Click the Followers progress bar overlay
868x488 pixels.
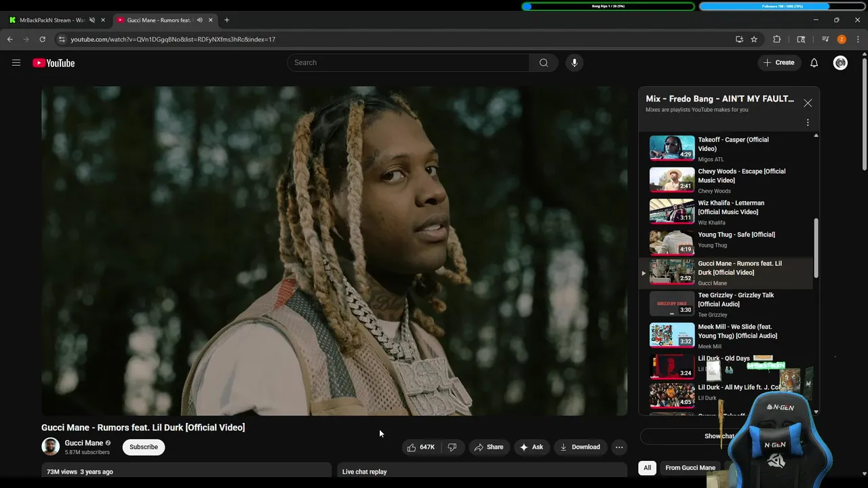(783, 6)
